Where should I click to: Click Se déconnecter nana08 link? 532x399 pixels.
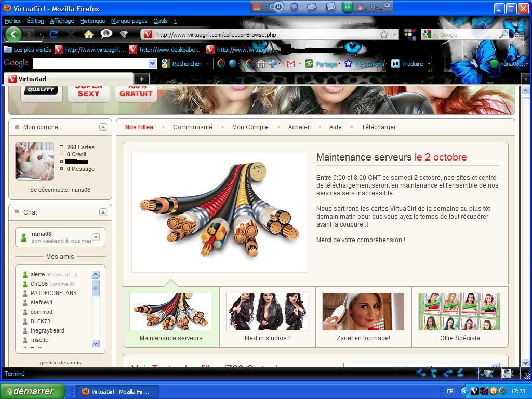pyautogui.click(x=60, y=190)
